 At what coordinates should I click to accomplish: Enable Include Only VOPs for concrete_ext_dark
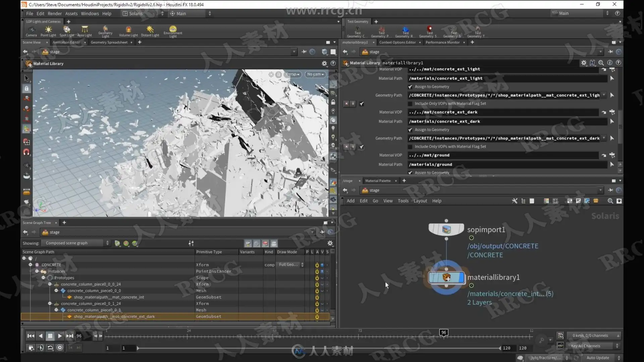point(410,146)
